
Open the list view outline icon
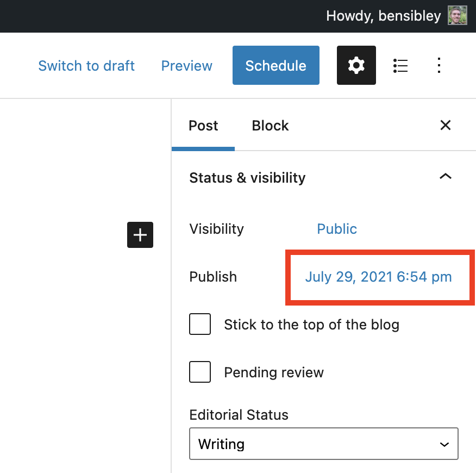[400, 65]
